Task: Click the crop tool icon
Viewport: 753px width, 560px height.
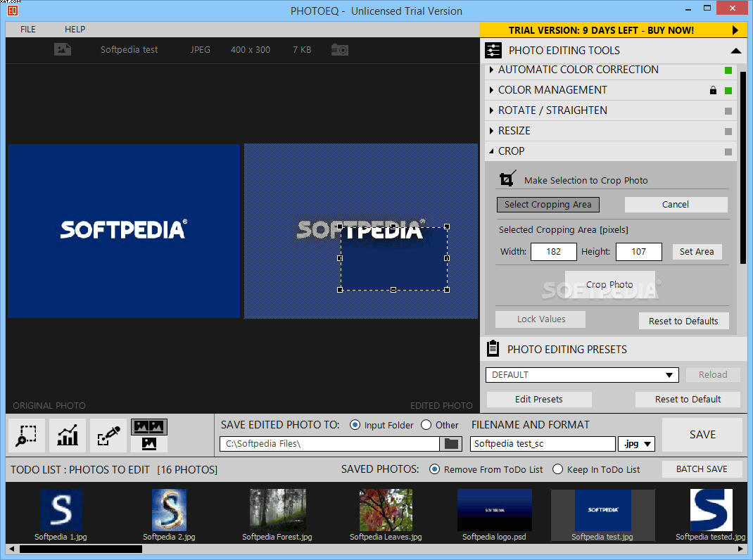Action: [x=507, y=179]
